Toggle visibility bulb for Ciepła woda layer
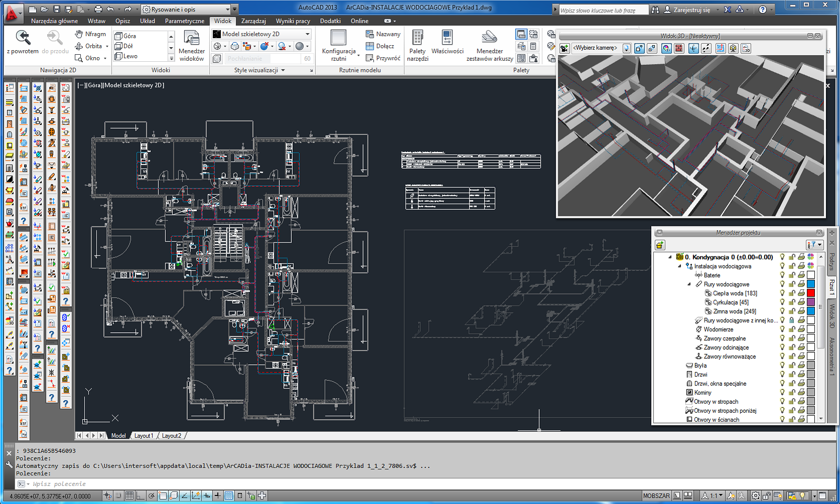This screenshot has height=504, width=840. (x=782, y=293)
